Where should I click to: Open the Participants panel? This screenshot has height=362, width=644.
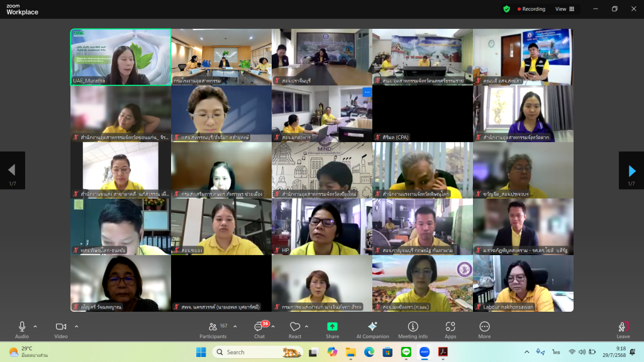point(214,329)
